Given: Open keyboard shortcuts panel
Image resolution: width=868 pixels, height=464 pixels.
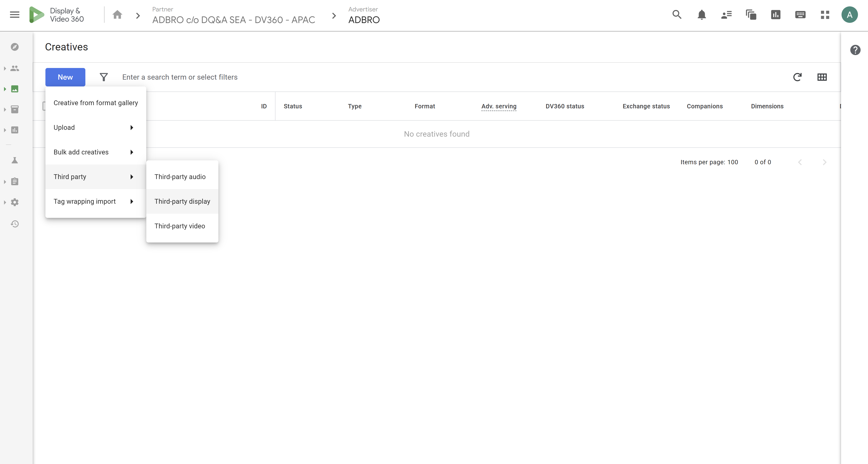Looking at the screenshot, I should coord(800,15).
